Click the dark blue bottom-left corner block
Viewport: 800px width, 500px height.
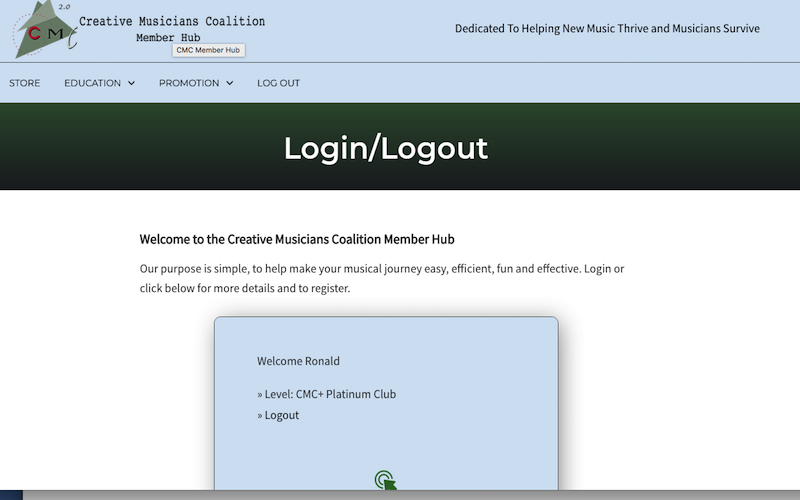coord(11,495)
